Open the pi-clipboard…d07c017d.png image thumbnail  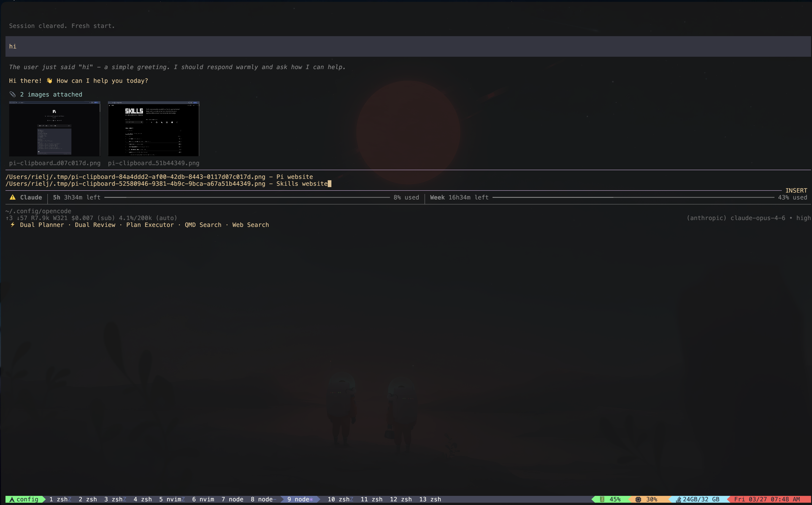54,129
